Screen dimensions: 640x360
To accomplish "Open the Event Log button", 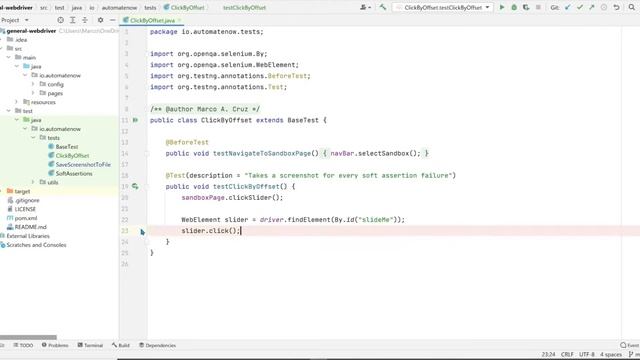I will (629, 345).
